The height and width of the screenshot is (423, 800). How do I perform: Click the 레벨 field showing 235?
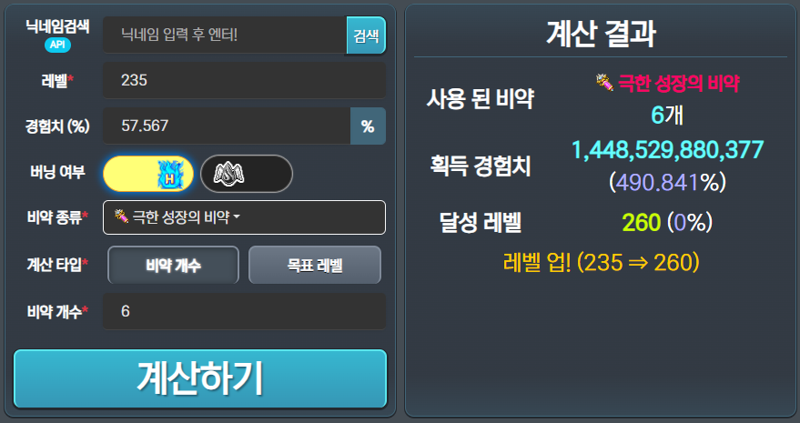[x=244, y=80]
